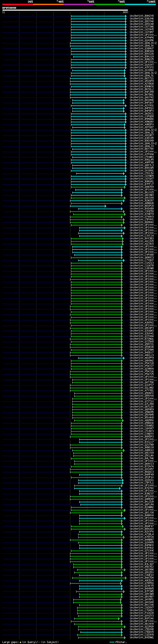Select hit UniRef100_Q84L31-2
Viewport: 158px width, 644px height.
143,73
